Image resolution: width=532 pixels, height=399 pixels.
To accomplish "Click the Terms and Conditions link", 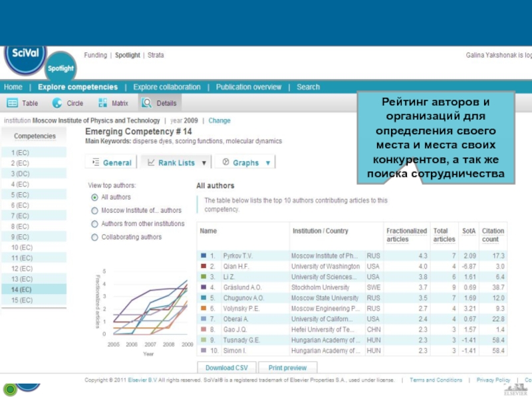I will (436, 380).
